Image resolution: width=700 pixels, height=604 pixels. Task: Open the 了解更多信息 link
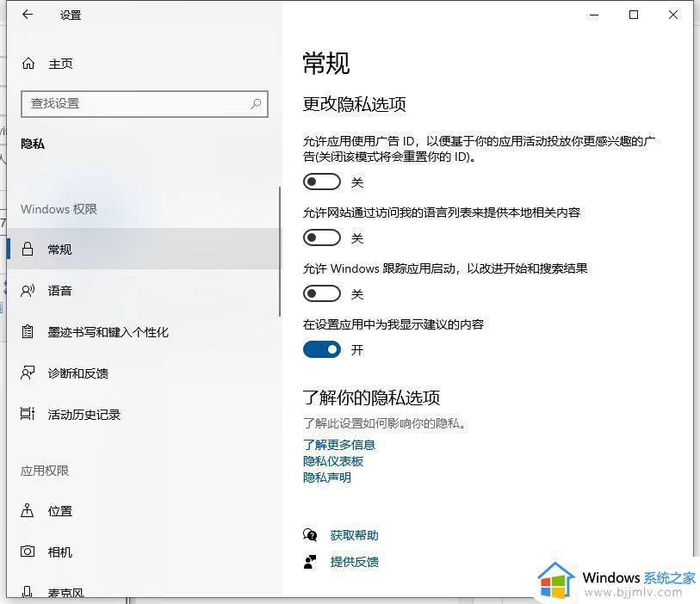click(339, 444)
